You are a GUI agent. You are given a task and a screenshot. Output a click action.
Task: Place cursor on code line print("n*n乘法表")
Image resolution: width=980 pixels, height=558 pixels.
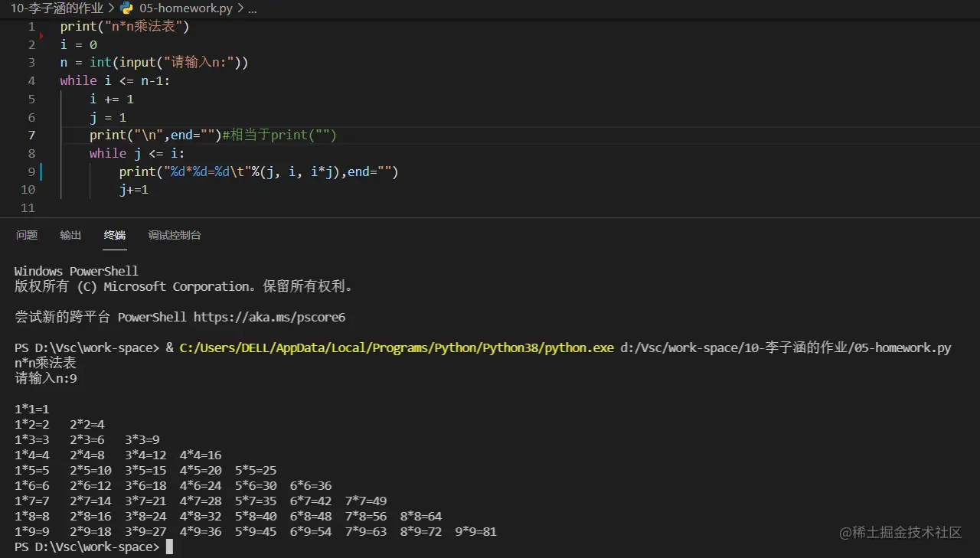click(x=125, y=27)
